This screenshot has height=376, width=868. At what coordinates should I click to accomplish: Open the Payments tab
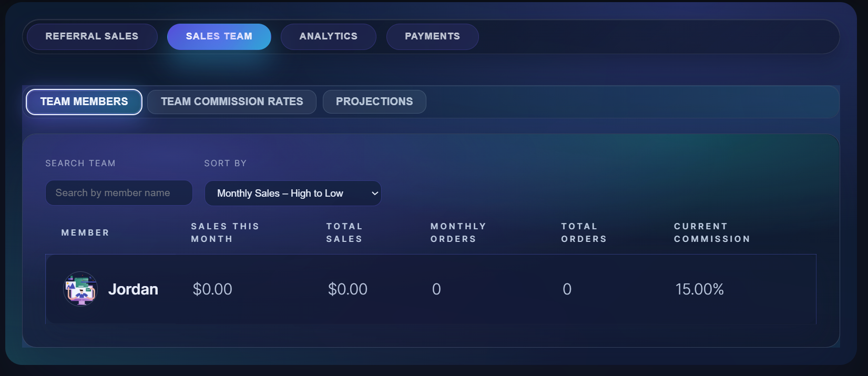tap(432, 36)
